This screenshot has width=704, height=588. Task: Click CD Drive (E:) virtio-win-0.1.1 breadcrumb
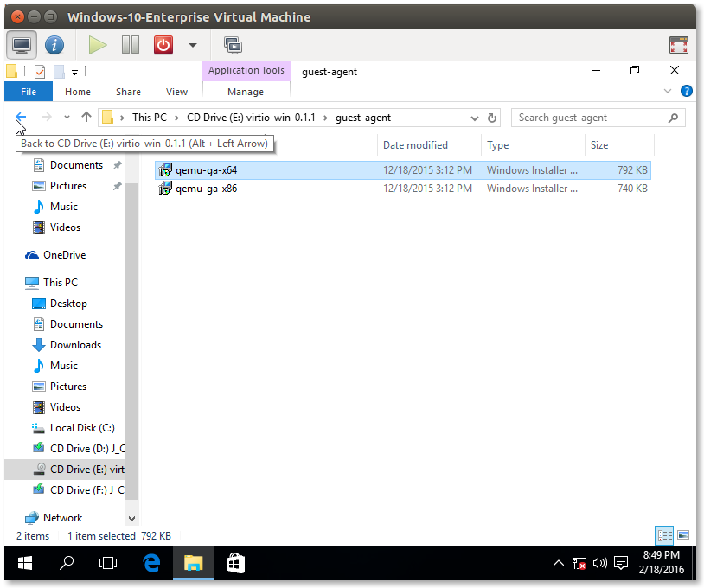click(251, 118)
